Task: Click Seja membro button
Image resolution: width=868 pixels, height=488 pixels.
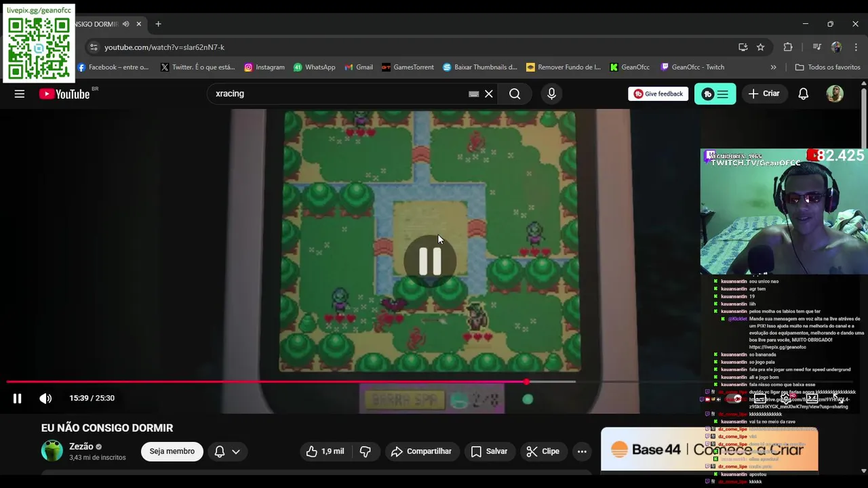Action: click(172, 451)
